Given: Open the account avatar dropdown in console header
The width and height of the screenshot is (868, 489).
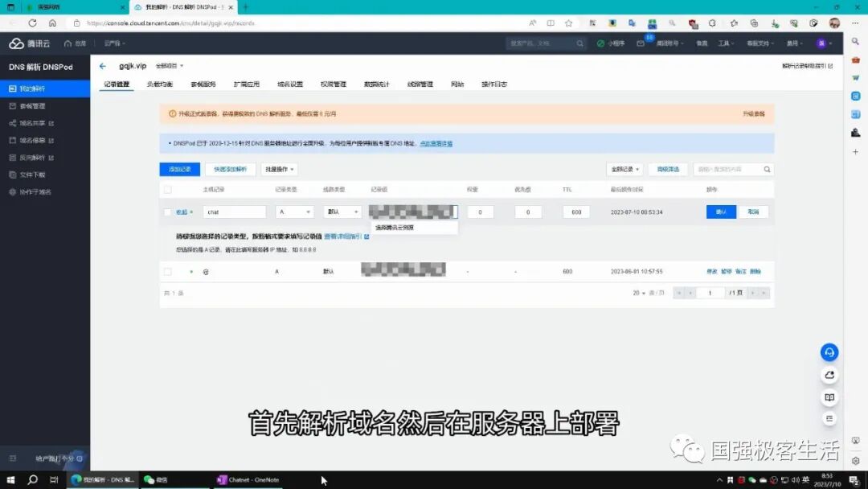Looking at the screenshot, I should tap(824, 43).
